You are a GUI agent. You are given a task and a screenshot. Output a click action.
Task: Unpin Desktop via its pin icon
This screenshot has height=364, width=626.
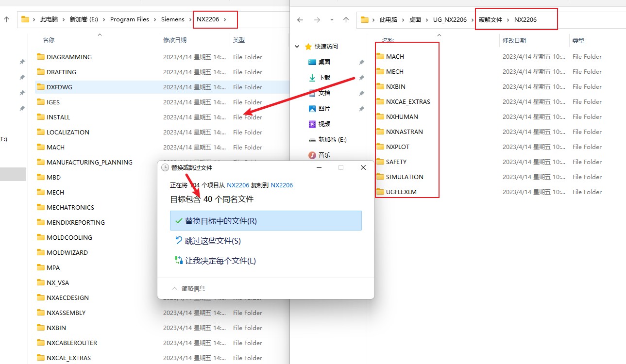pos(361,62)
